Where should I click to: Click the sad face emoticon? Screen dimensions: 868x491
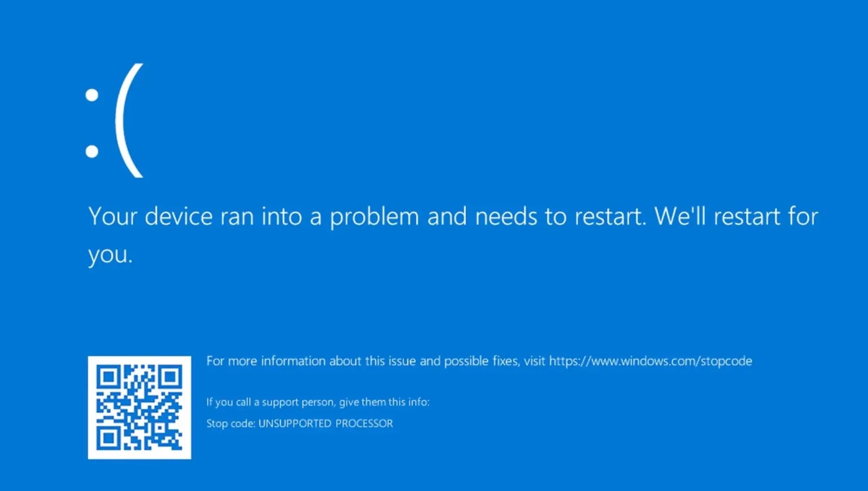[x=114, y=120]
